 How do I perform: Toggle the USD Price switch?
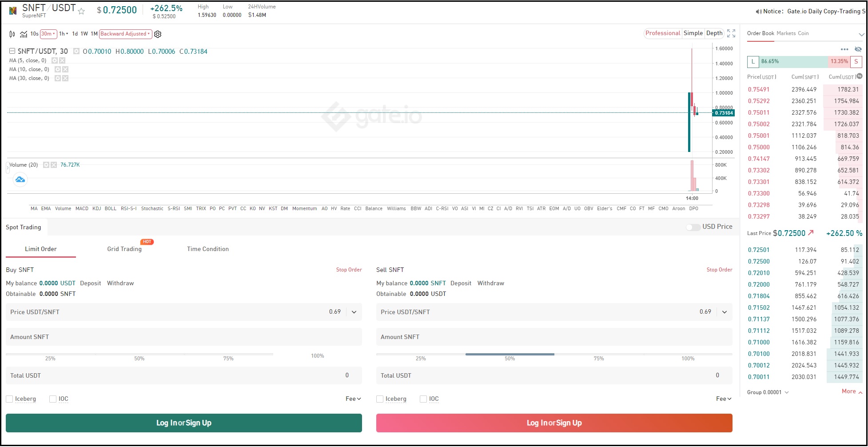coord(693,227)
